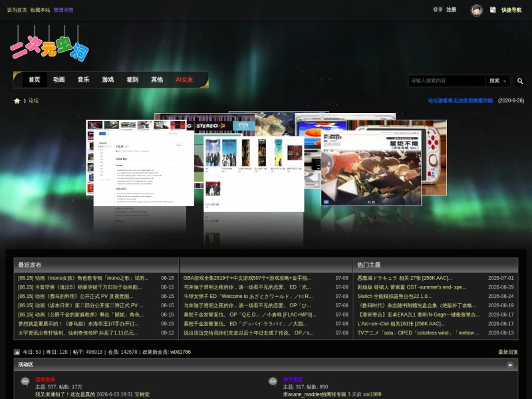The height and width of the screenshot is (399, 532).
Task: Open hot topic 剧场版 链锯人 蕾塞篇 OST
Action: pos(412,287)
